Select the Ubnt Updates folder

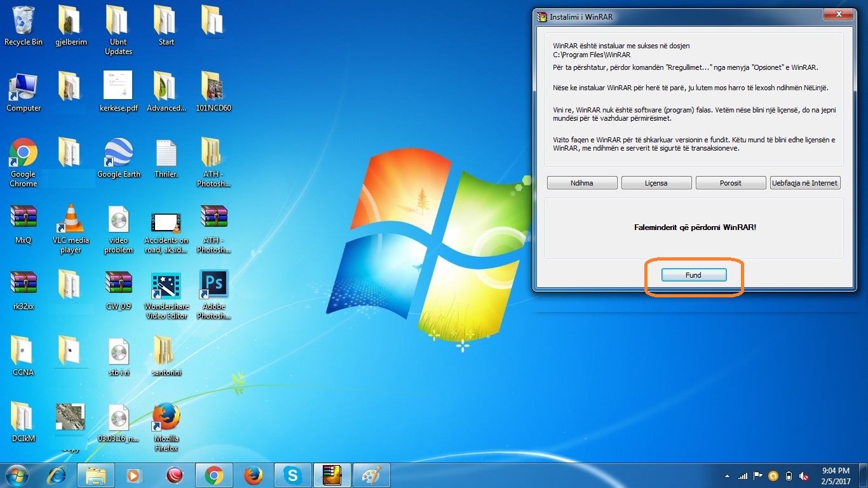point(119,30)
